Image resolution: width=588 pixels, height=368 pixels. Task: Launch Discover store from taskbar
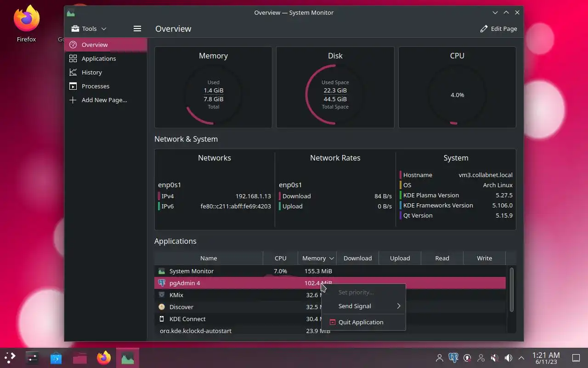click(56, 357)
